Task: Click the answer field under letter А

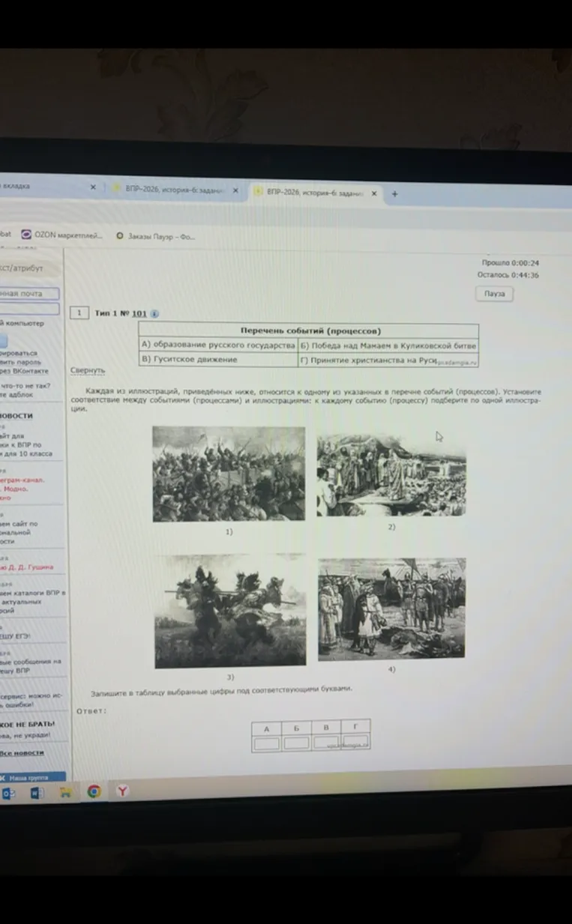Action: click(x=266, y=743)
